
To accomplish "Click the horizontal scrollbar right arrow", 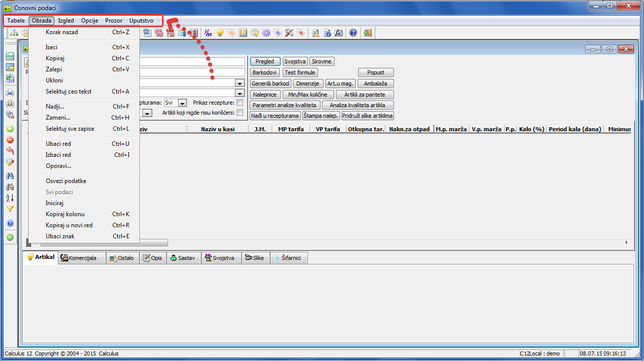I will coord(626,242).
